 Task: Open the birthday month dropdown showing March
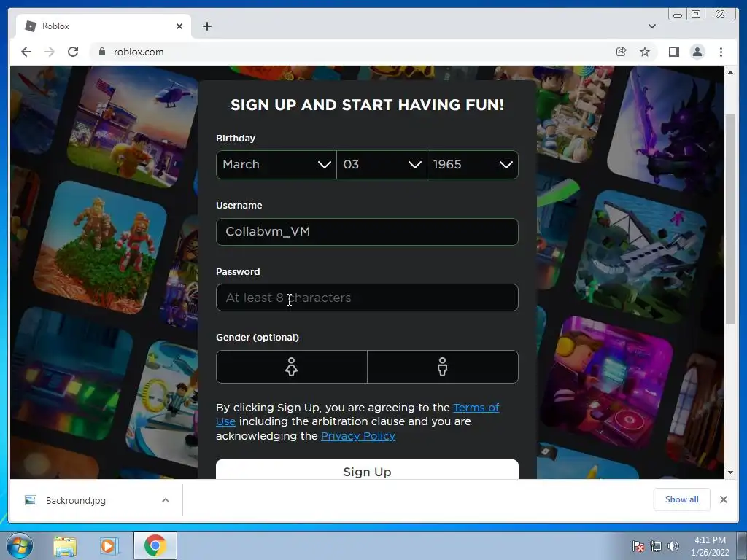(276, 165)
